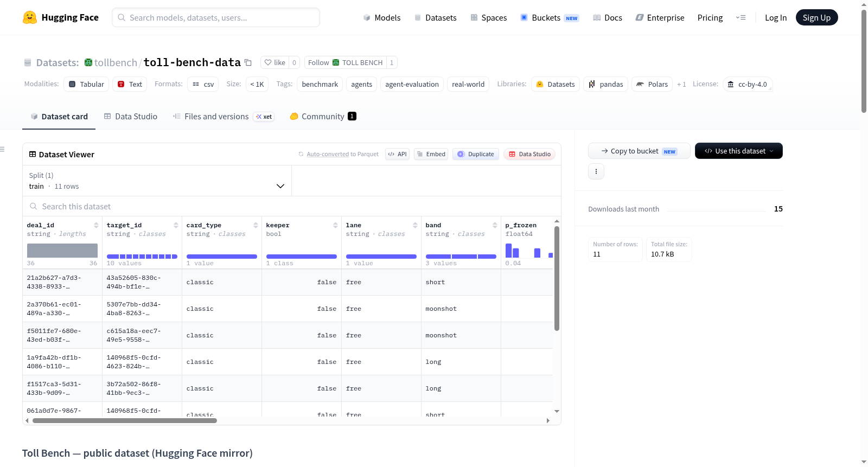Image resolution: width=868 pixels, height=467 pixels.
Task: Click the table's horizontal scrollbar thumb
Action: [x=125, y=420]
